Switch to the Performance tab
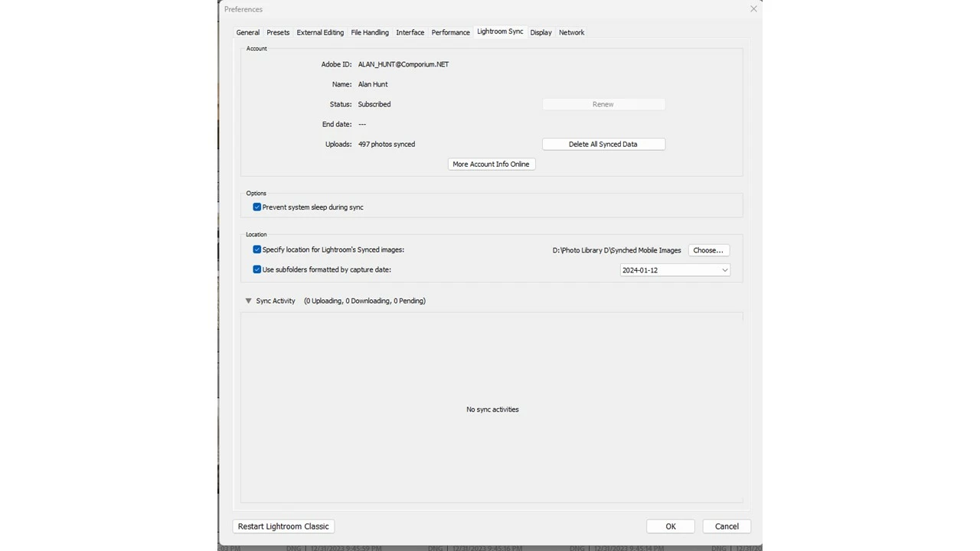Viewport: 980px width, 551px height. [450, 32]
